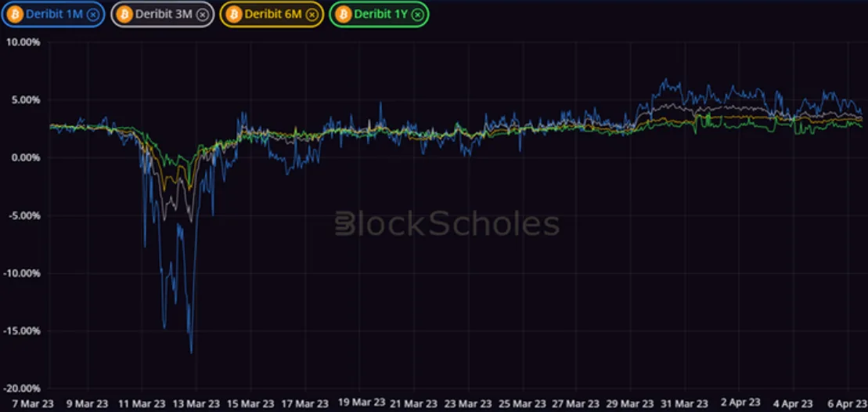Click the 4 Apr 23 date label
The height and width of the screenshot is (412, 868).
point(794,403)
